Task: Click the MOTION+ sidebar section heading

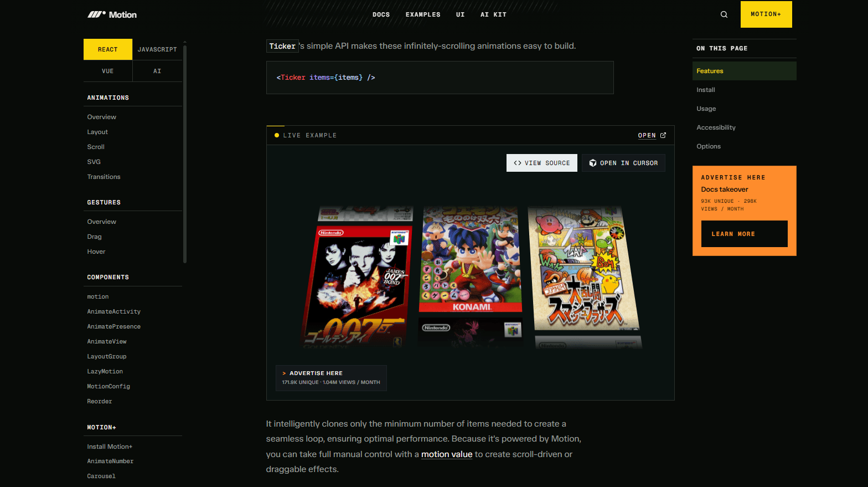Action: [x=102, y=427]
